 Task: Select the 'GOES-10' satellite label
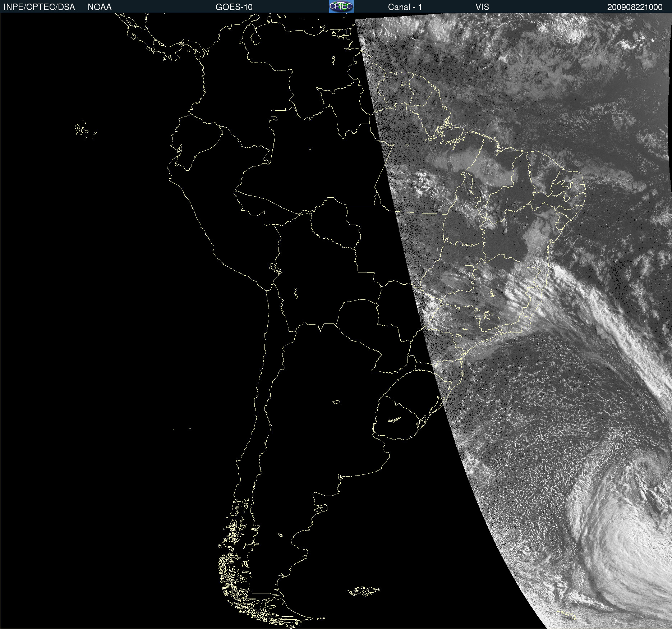234,7
